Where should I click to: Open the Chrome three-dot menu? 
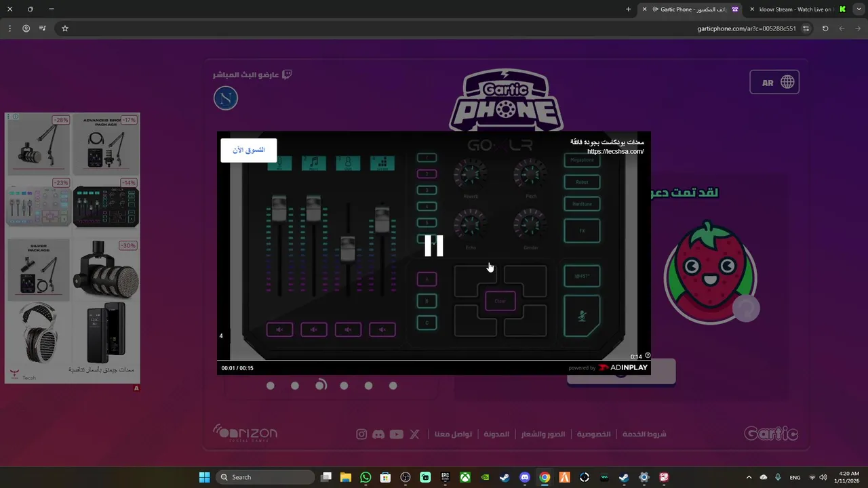pyautogui.click(x=9, y=28)
